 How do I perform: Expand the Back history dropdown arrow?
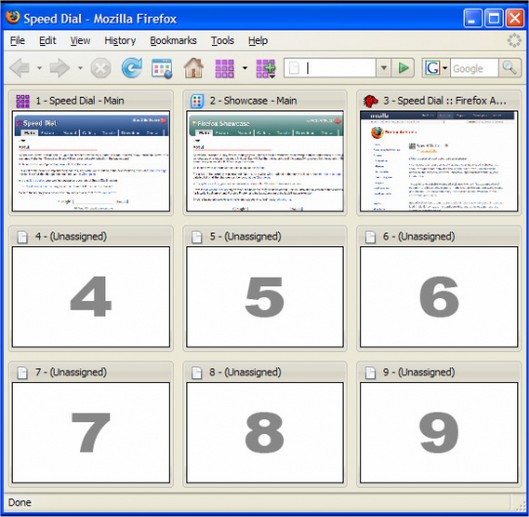[39, 68]
